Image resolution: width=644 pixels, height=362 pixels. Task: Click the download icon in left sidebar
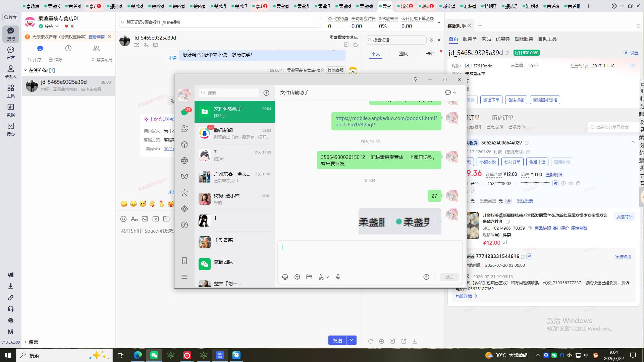click(x=11, y=286)
